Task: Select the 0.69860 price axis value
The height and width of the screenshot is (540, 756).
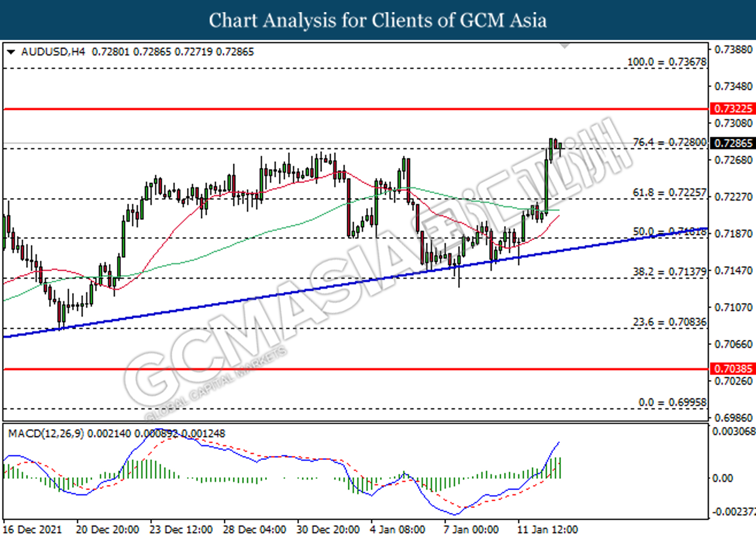Action: pyautogui.click(x=733, y=417)
